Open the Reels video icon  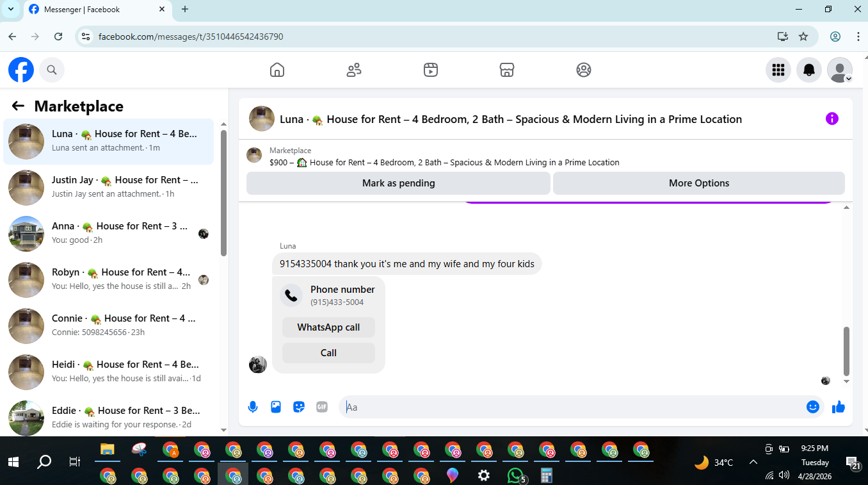431,70
